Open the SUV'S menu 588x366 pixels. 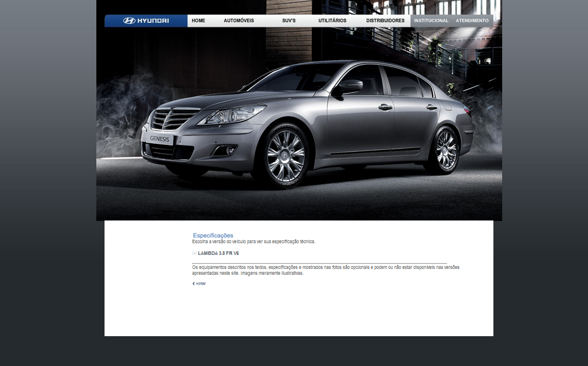(x=289, y=20)
